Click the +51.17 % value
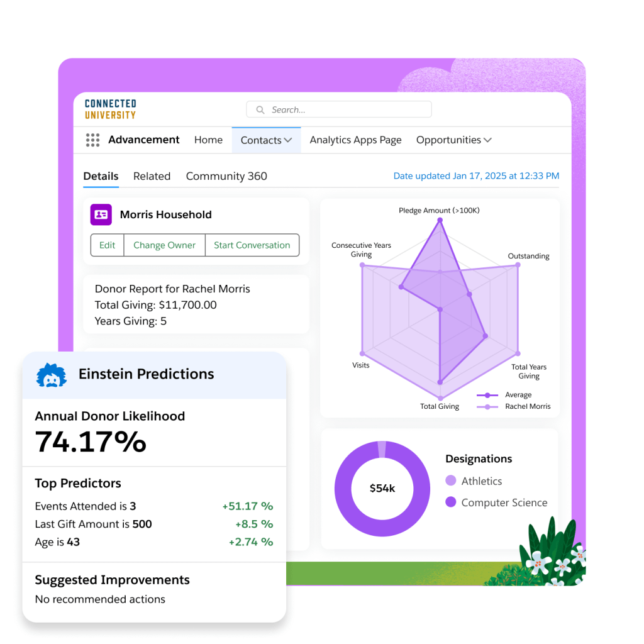The image size is (644, 644). point(248,506)
